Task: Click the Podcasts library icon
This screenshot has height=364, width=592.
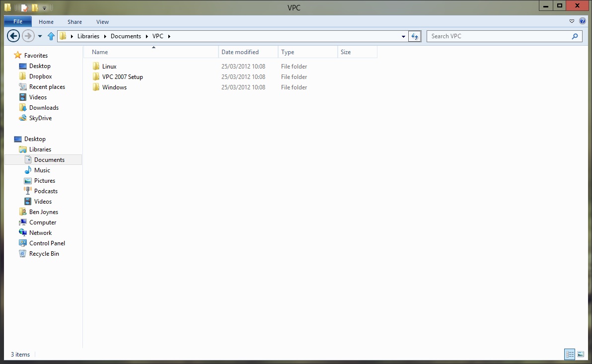Action: (27, 191)
